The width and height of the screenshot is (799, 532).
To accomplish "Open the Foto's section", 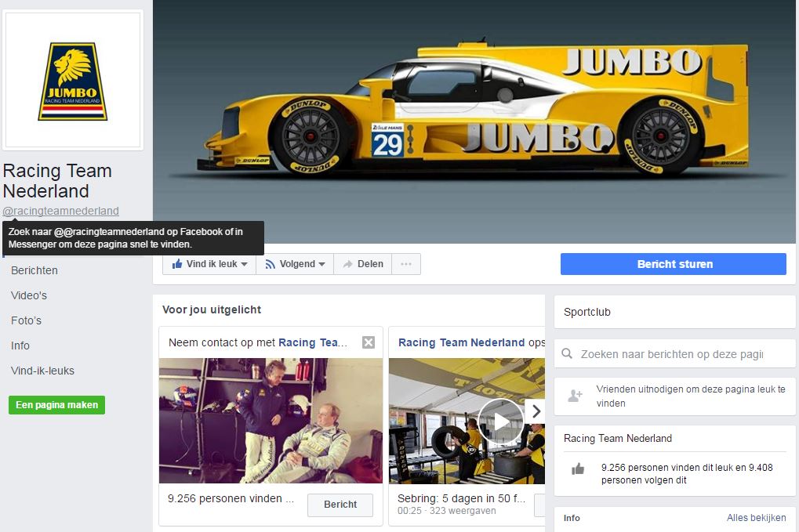I will [x=26, y=320].
